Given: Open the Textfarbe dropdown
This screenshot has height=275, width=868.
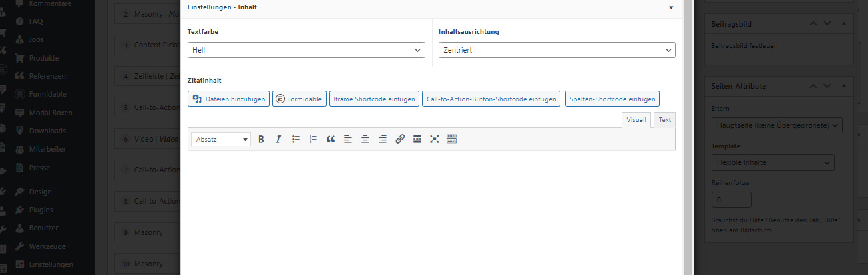Looking at the screenshot, I should pos(306,50).
